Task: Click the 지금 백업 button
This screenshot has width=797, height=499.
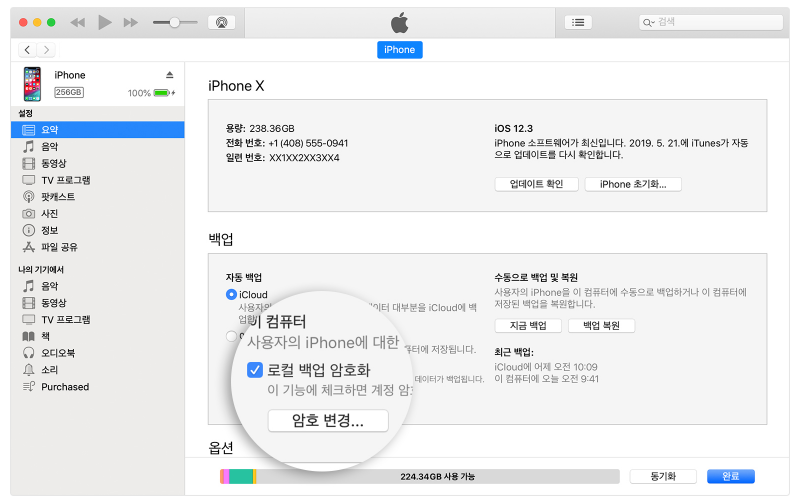Action: pos(528,326)
